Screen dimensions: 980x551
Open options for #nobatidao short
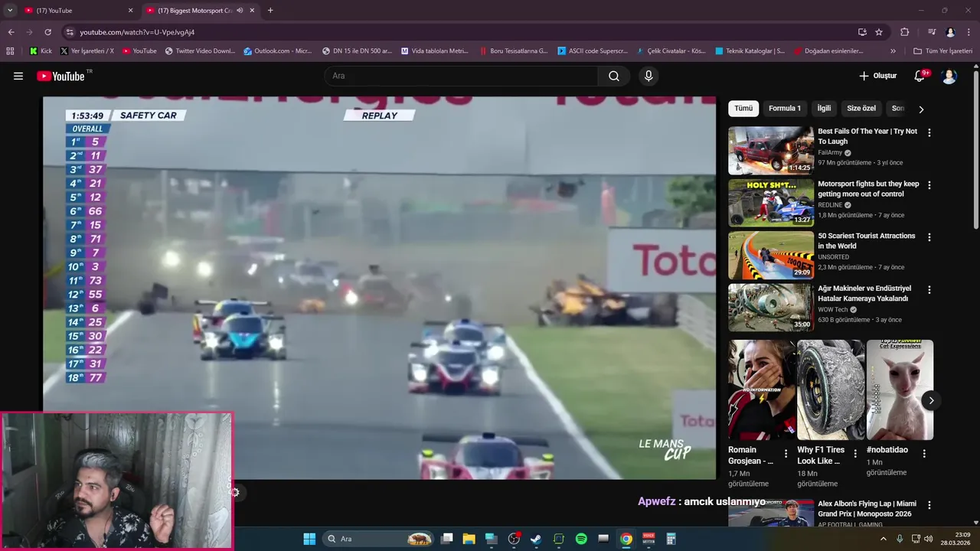[x=924, y=453]
